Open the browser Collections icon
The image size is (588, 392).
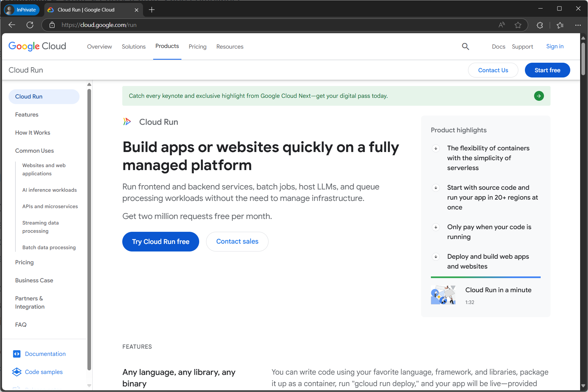[x=560, y=25]
